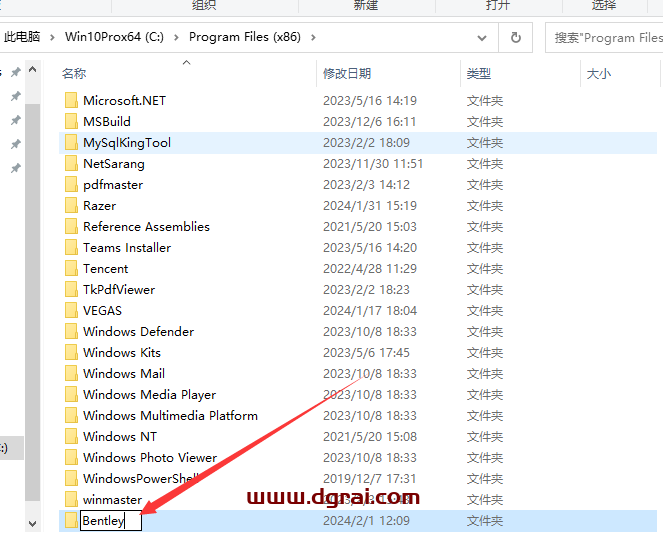Select the Windows Photo Viewer folder name
Image resolution: width=663 pixels, height=534 pixels.
pyautogui.click(x=150, y=457)
